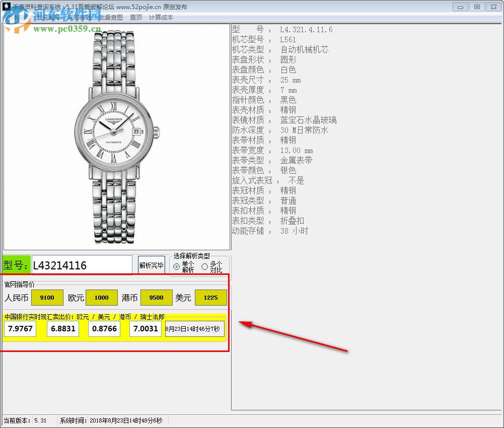Click the 旋入式表冠 不是 line
Viewport: 504px width, 428px height.
click(x=268, y=180)
